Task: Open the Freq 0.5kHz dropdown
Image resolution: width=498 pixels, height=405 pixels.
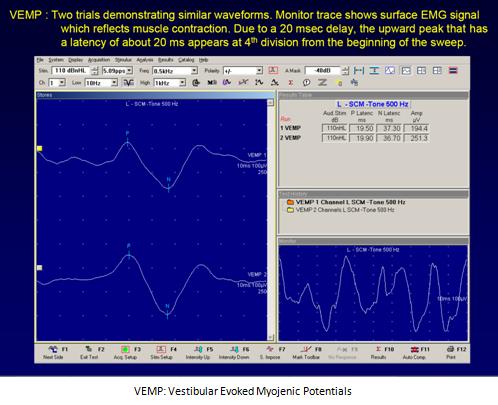Action: point(194,71)
